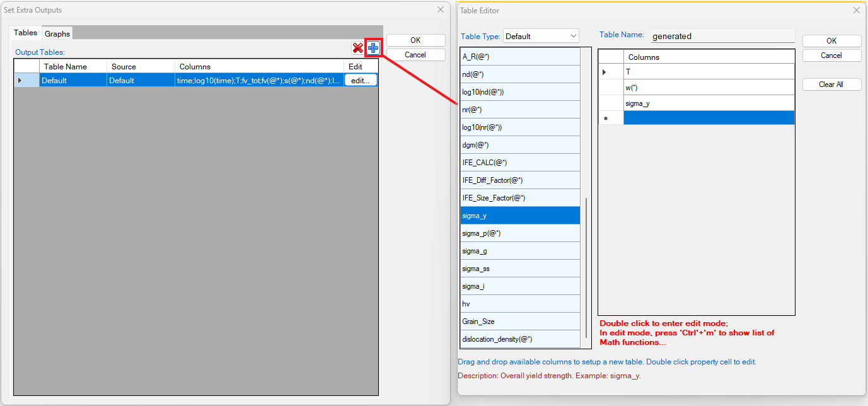Close the Set Extra Outputs window
This screenshot has height=406, width=868.
440,10
